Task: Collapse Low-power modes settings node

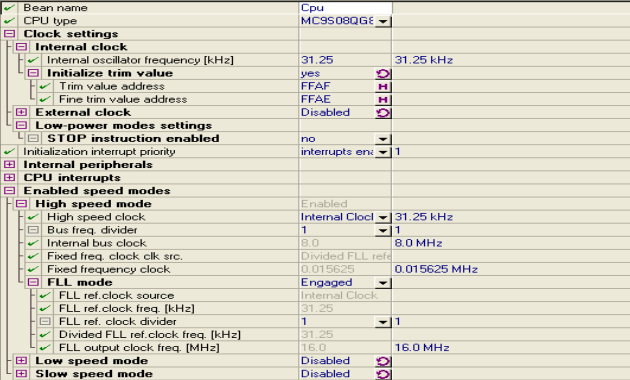Action: pos(21,125)
